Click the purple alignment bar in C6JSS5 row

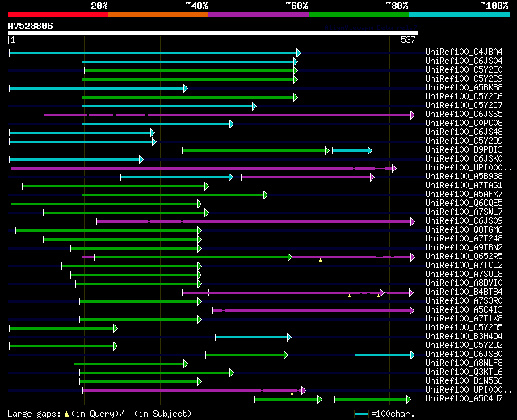pyautogui.click(x=229, y=115)
